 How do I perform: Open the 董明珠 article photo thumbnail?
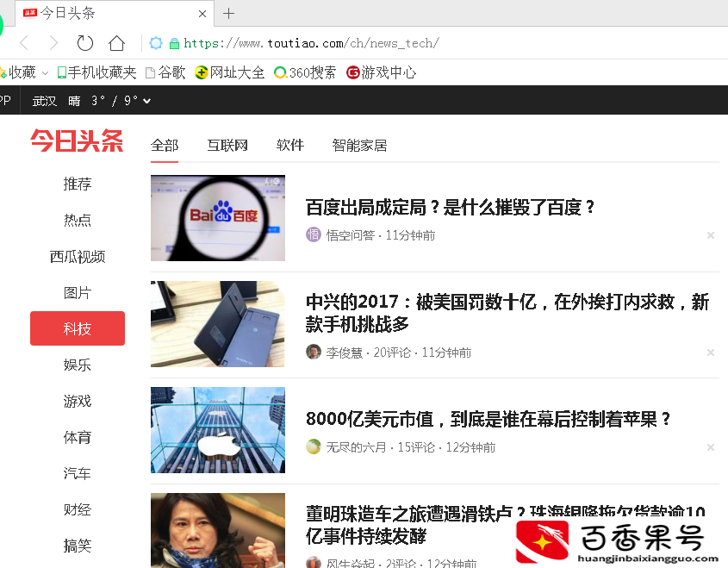pyautogui.click(x=218, y=530)
